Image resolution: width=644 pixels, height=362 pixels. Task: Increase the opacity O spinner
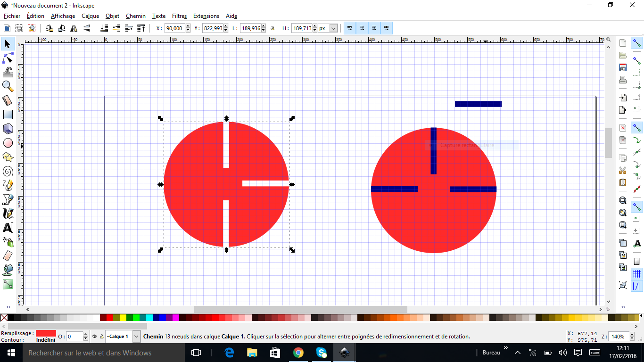point(85,335)
